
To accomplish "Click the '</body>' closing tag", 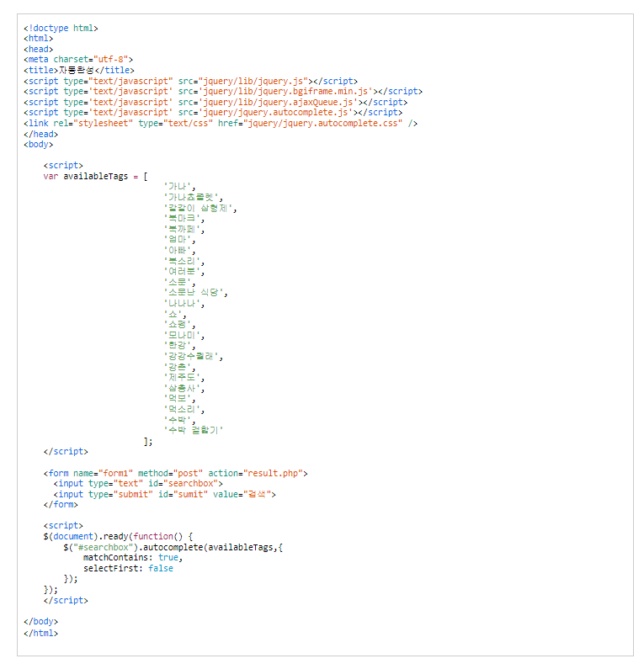I will [x=40, y=622].
